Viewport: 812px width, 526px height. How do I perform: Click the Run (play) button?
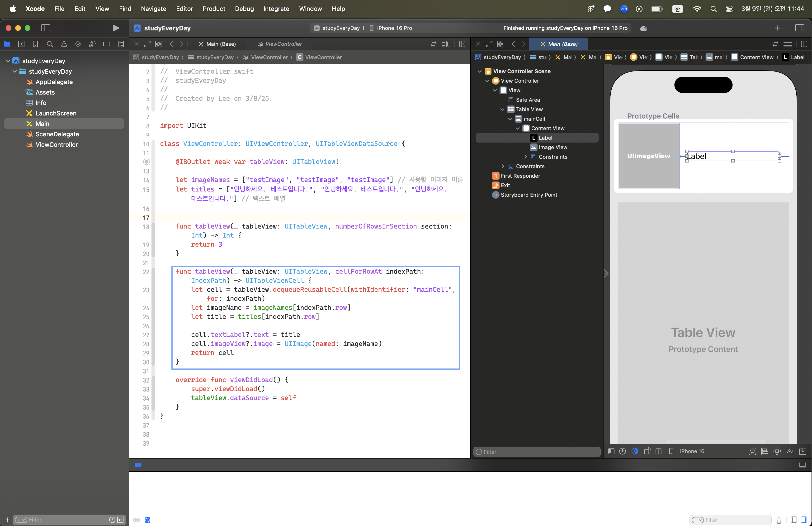click(116, 28)
